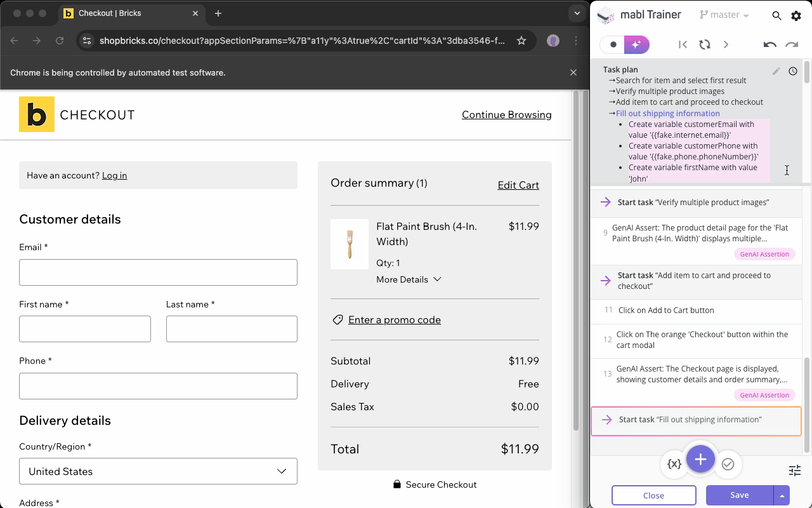Viewport: 812px width, 508px height.
Task: Enable the AI sparkle mode toggle
Action: (636, 44)
